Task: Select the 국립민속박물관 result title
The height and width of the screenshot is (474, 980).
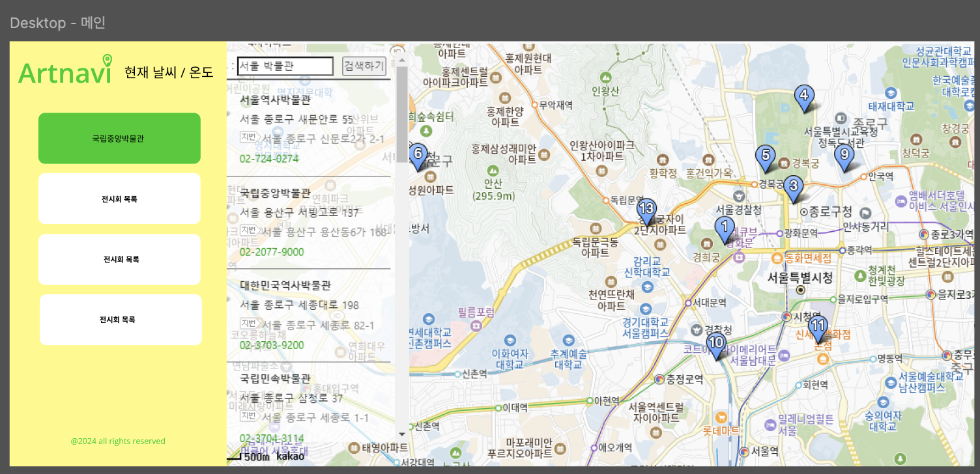Action: (x=275, y=378)
